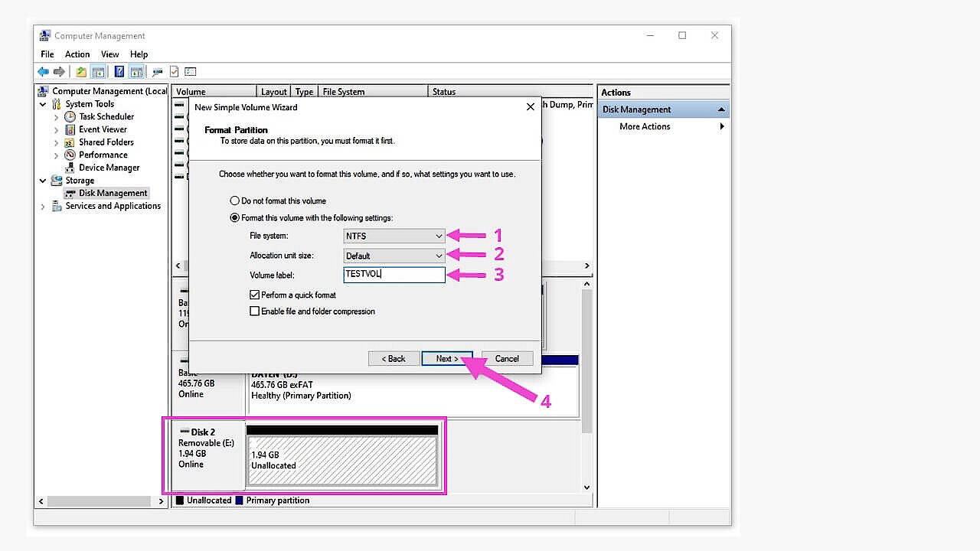Click the Forward navigation arrow in toolbar
This screenshot has width=980, height=551.
click(60, 71)
